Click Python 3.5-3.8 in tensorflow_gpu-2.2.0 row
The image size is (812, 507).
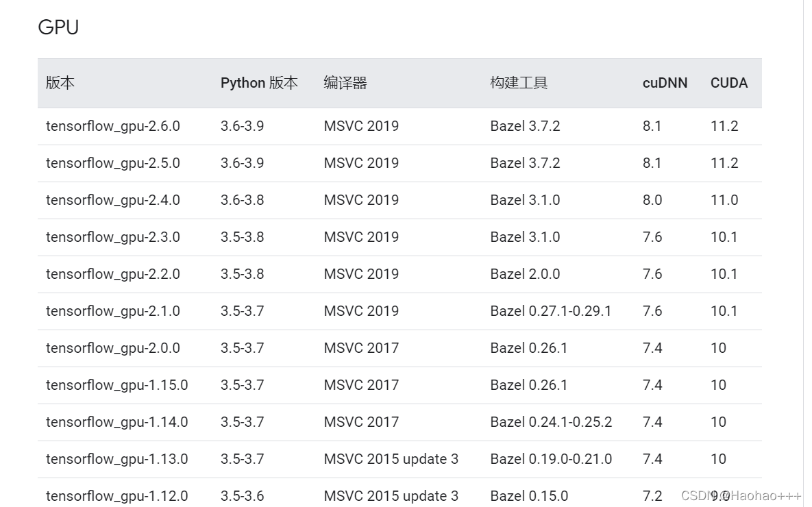click(x=243, y=275)
